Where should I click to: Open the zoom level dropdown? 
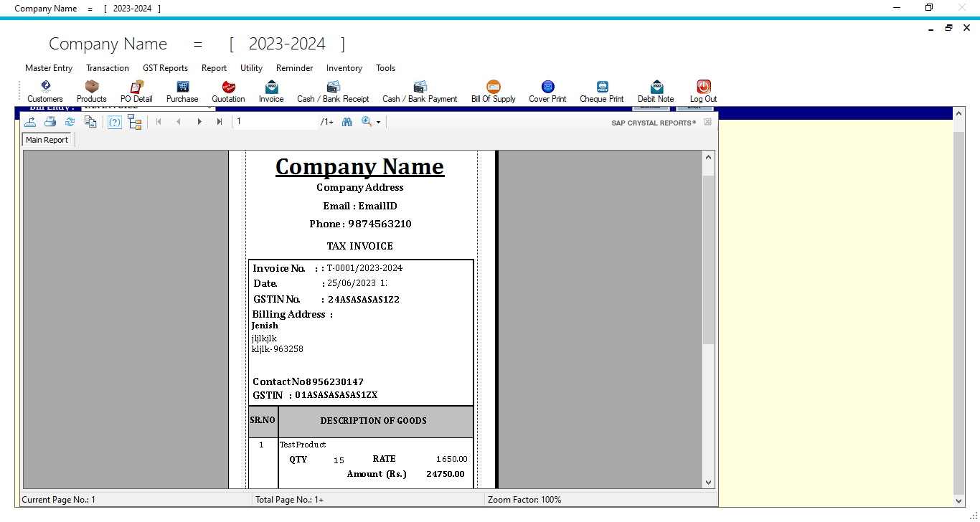(377, 121)
